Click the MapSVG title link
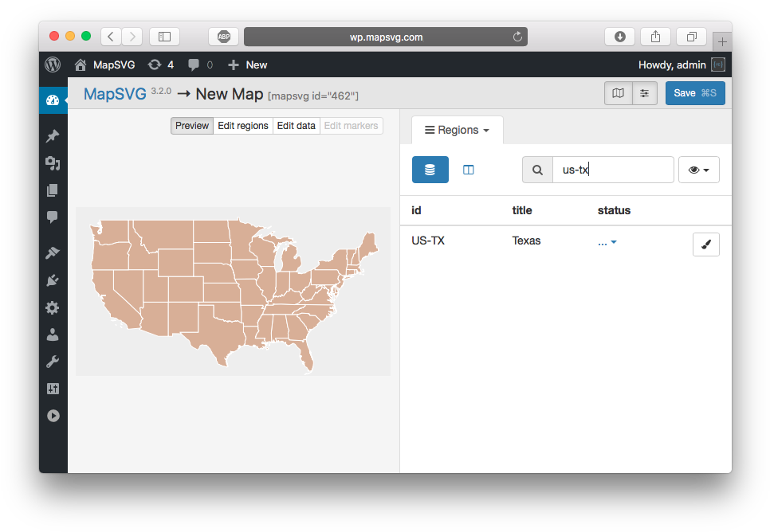The image size is (770, 532). [x=115, y=94]
